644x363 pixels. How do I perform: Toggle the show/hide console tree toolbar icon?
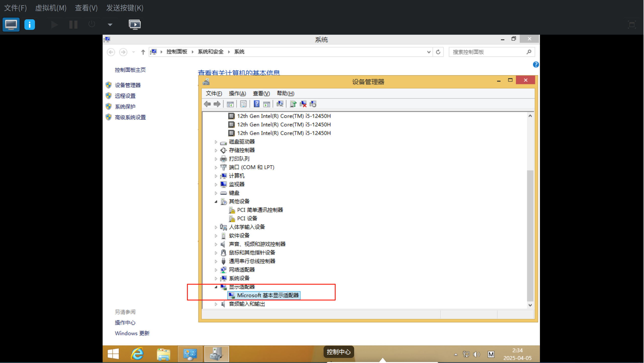pyautogui.click(x=230, y=104)
